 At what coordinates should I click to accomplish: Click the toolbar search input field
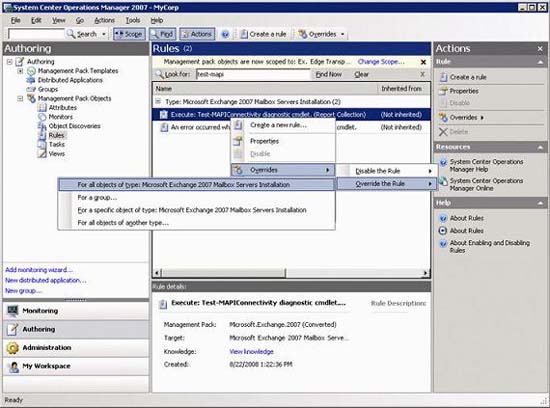[x=36, y=34]
